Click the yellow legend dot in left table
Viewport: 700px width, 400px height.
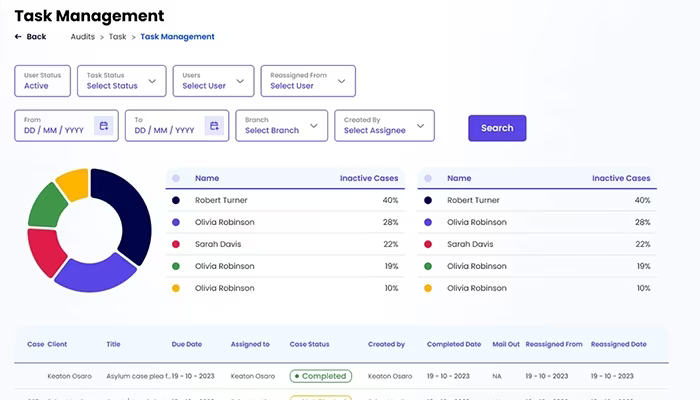click(176, 288)
